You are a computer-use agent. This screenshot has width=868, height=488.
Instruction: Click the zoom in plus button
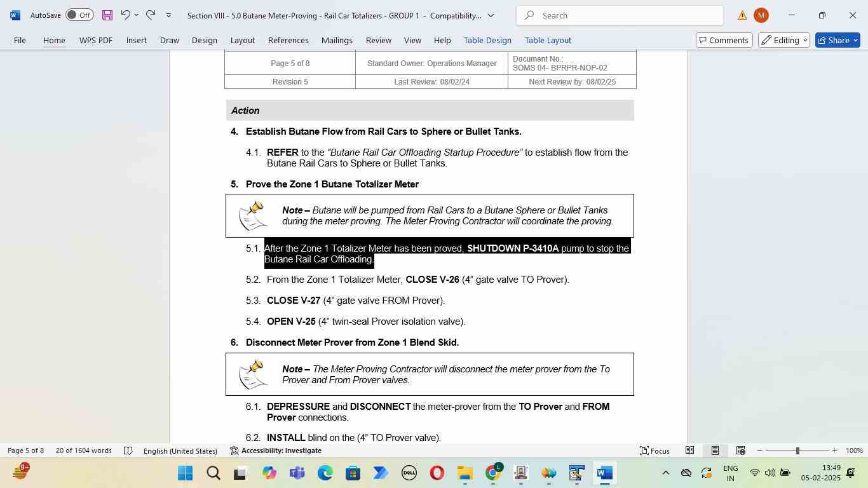pyautogui.click(x=834, y=451)
